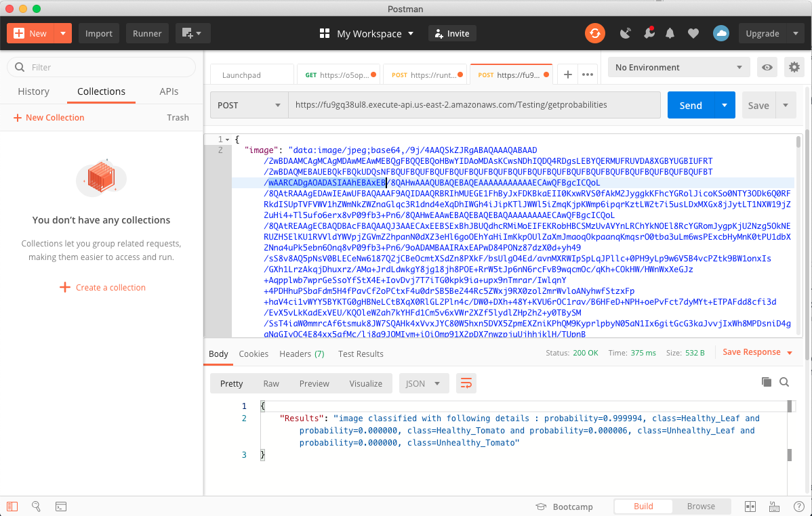Click New Collection link
Screen dimensions: 812x516
tap(49, 117)
